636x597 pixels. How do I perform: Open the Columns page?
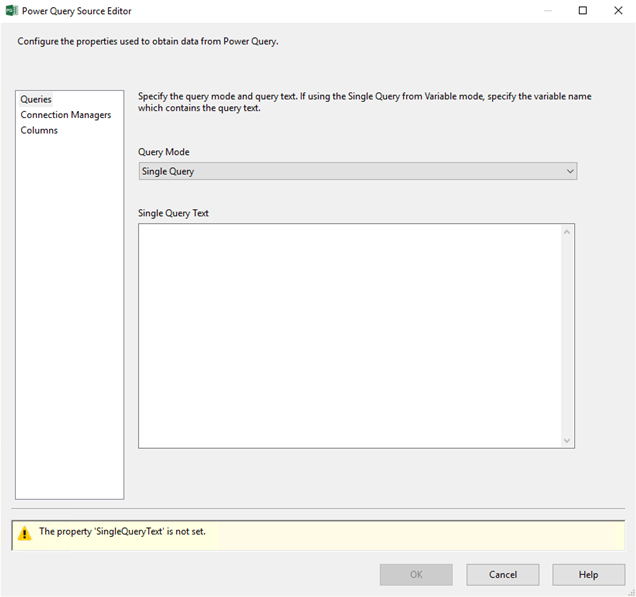pos(39,130)
